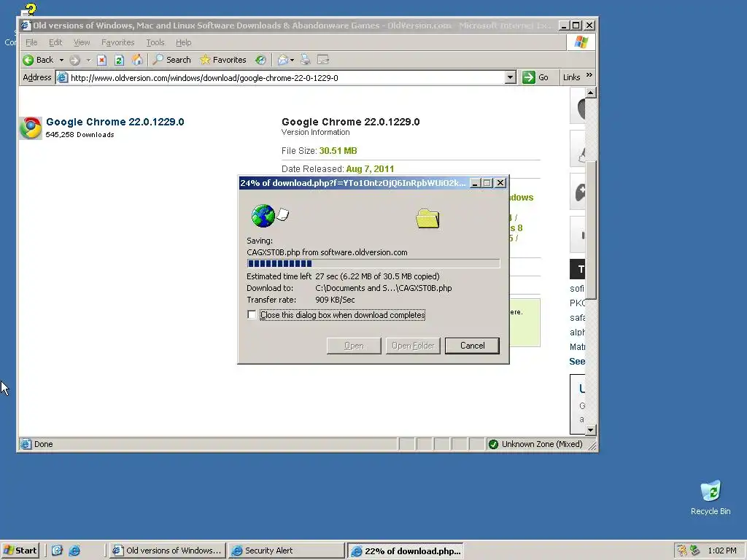Click the 545,258 Downloads text

pos(80,135)
